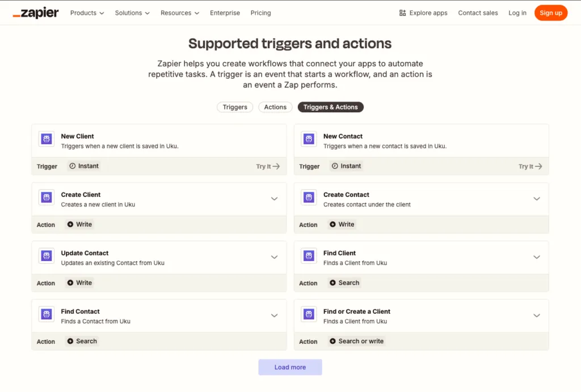
Task: Click the Explore apps grid icon
Action: pos(402,13)
